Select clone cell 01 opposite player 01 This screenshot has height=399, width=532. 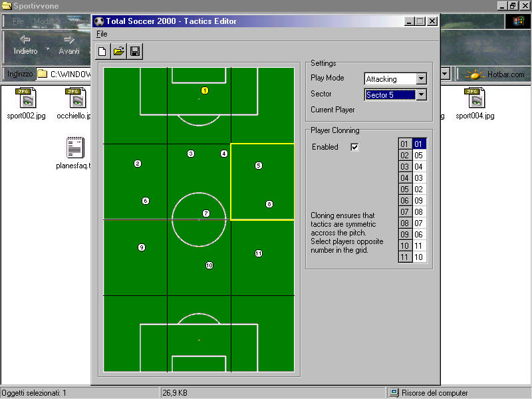tap(420, 144)
